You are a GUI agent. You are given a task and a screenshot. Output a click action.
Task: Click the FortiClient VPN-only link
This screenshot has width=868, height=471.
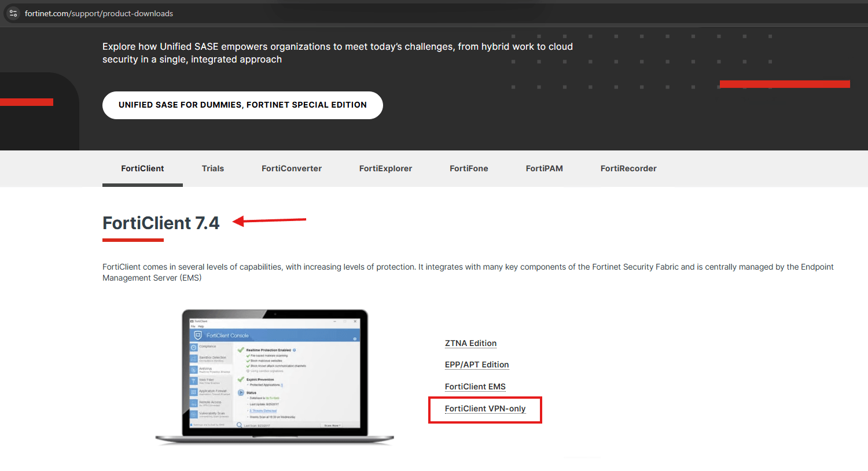pos(485,409)
